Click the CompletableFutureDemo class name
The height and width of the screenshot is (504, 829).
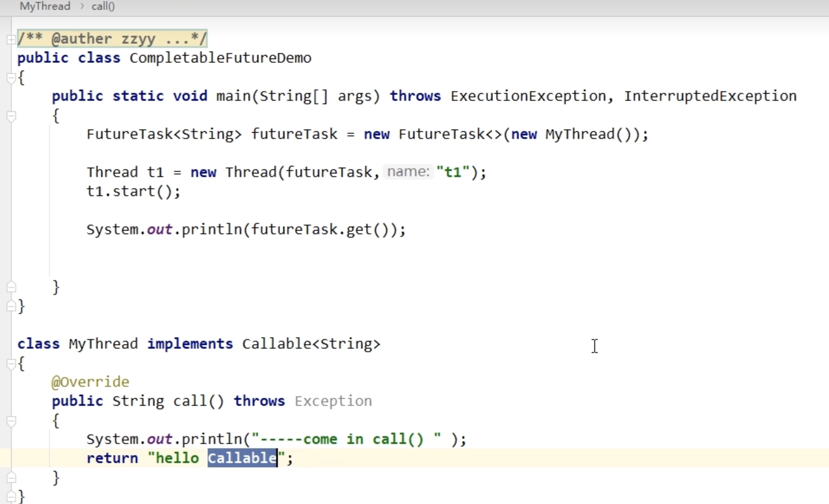coord(220,58)
